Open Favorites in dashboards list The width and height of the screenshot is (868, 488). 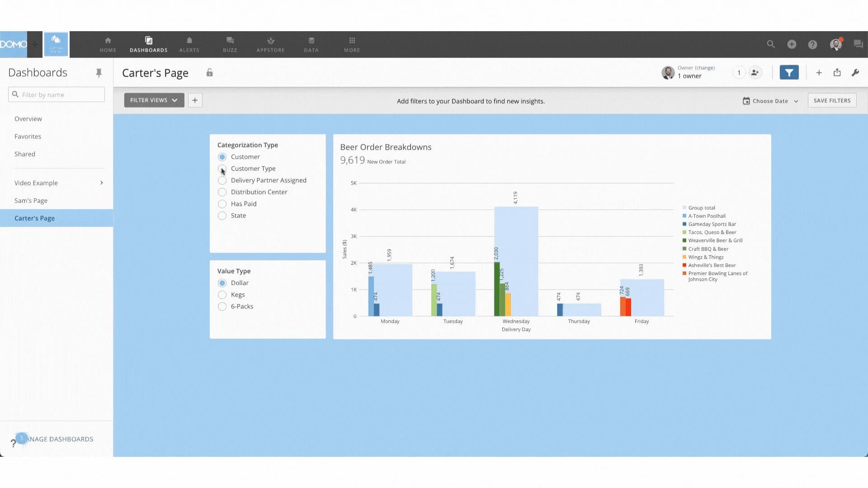click(x=28, y=136)
